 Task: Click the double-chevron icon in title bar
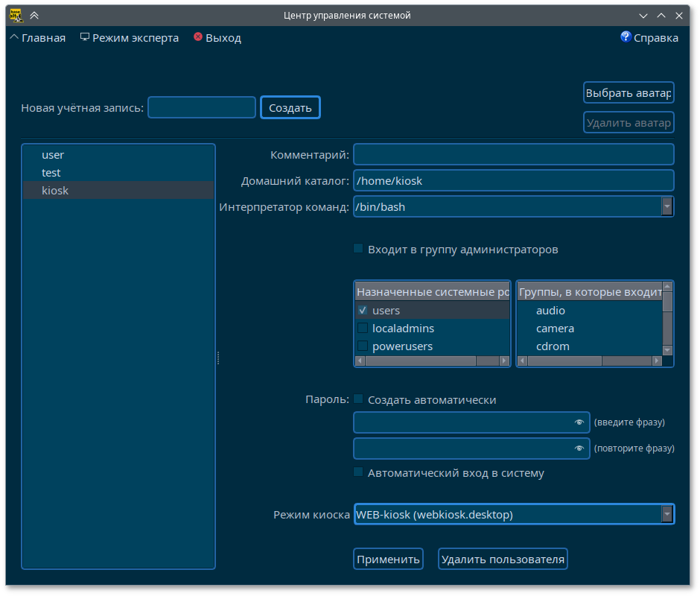(34, 15)
